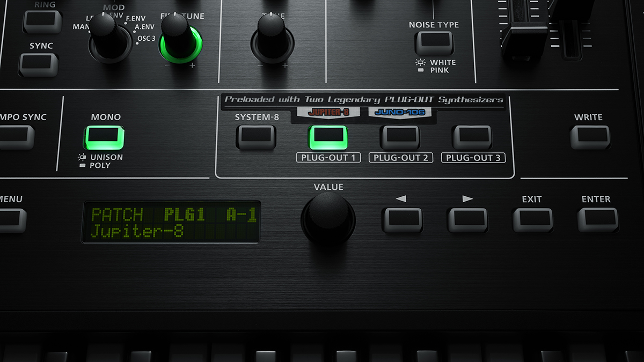The height and width of the screenshot is (362, 644).
Task: Hit the WRITE button
Action: 590,137
